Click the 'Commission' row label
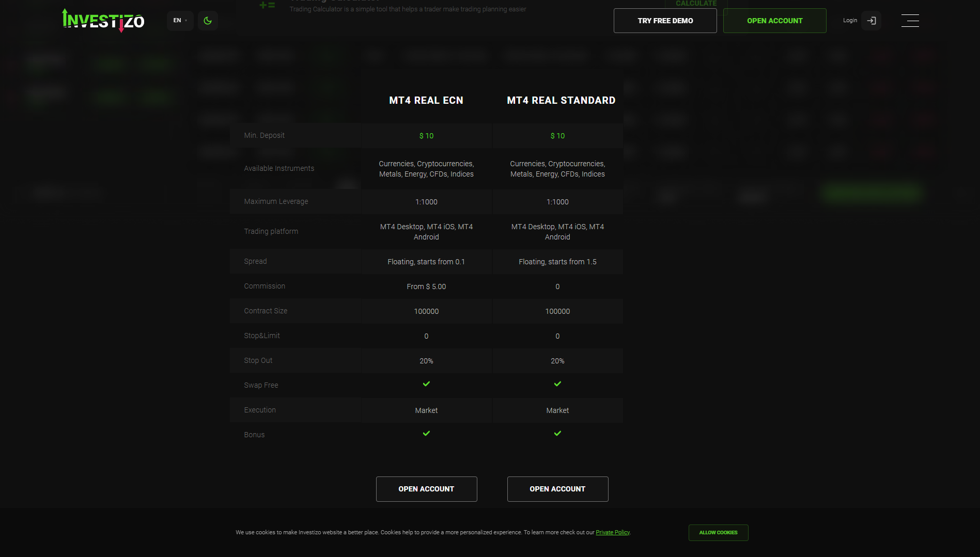 (x=265, y=286)
